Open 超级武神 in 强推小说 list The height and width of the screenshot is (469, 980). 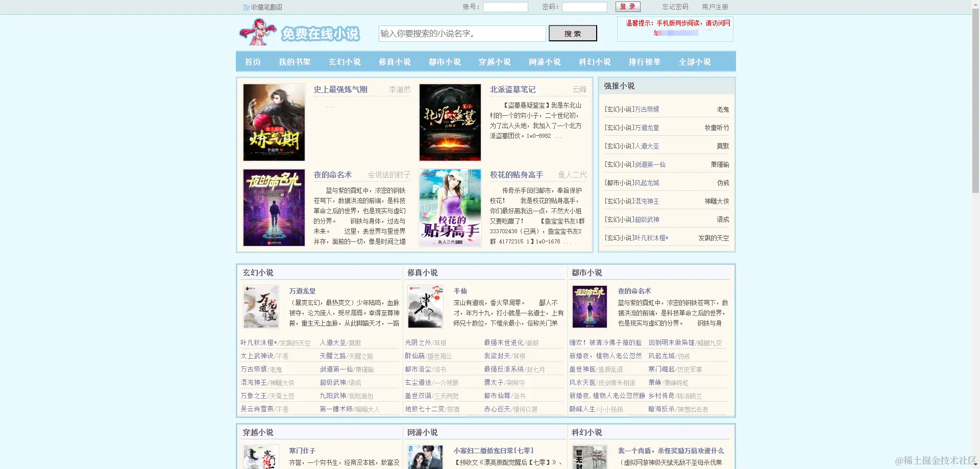647,219
